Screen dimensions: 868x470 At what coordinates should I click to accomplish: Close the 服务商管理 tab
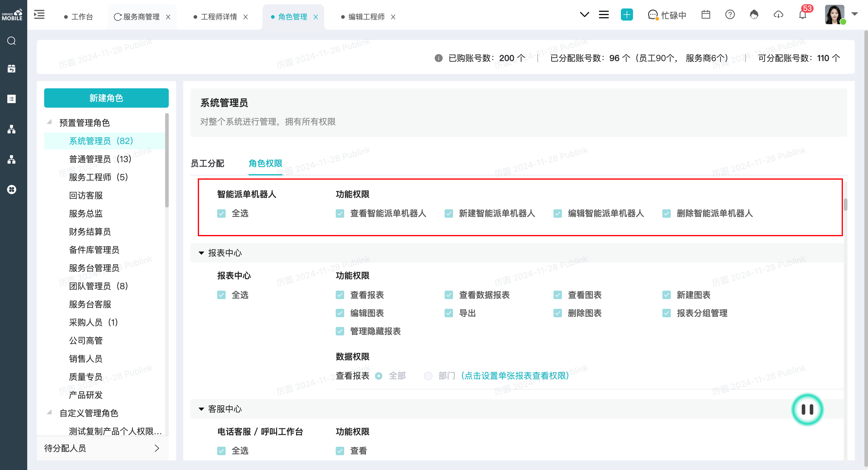(168, 17)
